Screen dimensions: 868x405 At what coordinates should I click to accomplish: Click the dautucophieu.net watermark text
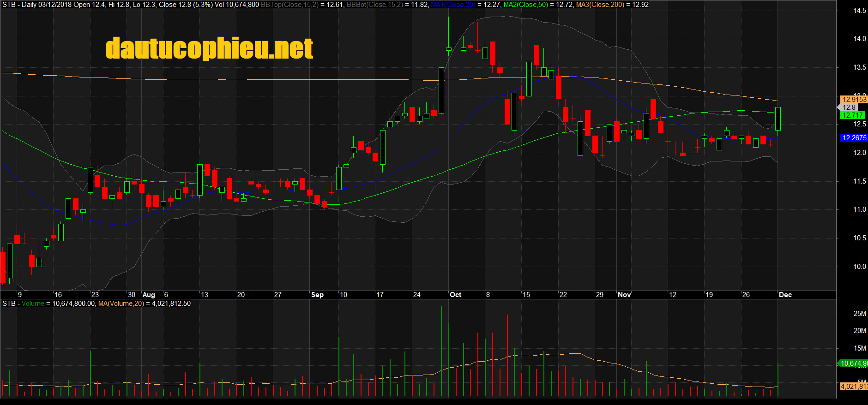[x=209, y=48]
